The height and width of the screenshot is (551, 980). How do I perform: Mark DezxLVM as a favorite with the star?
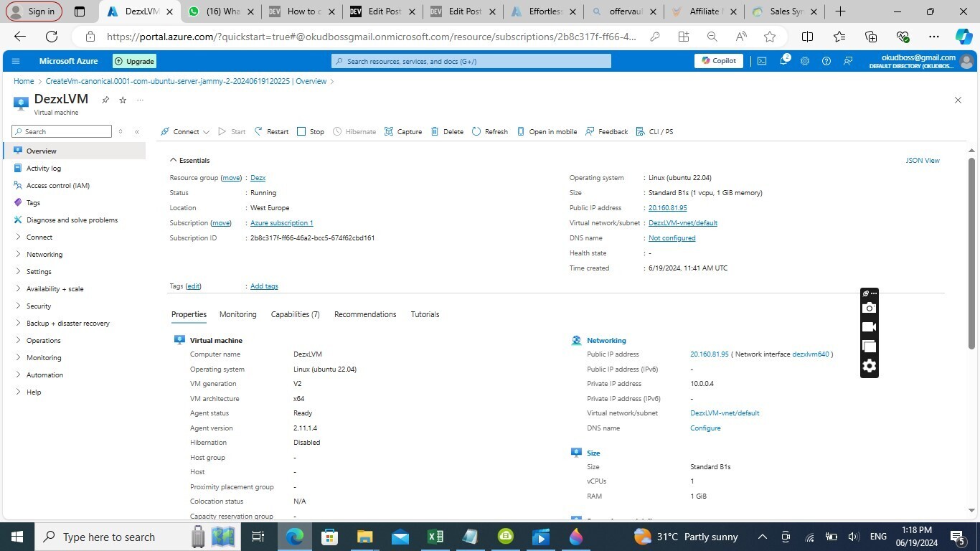coord(123,100)
